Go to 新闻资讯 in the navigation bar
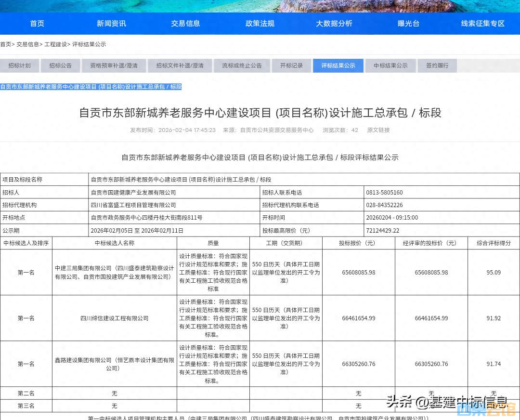Image resolution: width=520 pixels, height=420 pixels. click(111, 24)
